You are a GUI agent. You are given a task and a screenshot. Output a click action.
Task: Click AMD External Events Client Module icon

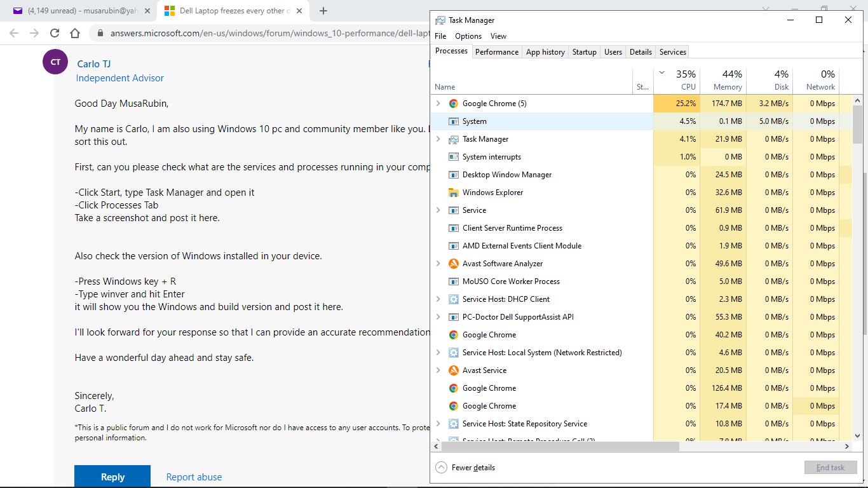pyautogui.click(x=453, y=246)
